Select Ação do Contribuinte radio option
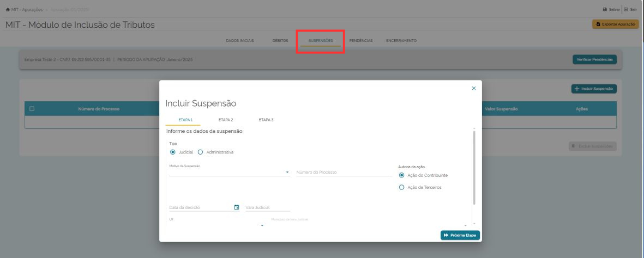The image size is (644, 258). (x=402, y=175)
